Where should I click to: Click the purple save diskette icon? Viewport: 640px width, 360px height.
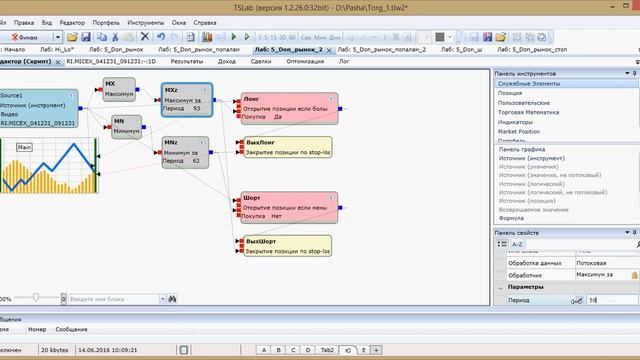click(487, 37)
